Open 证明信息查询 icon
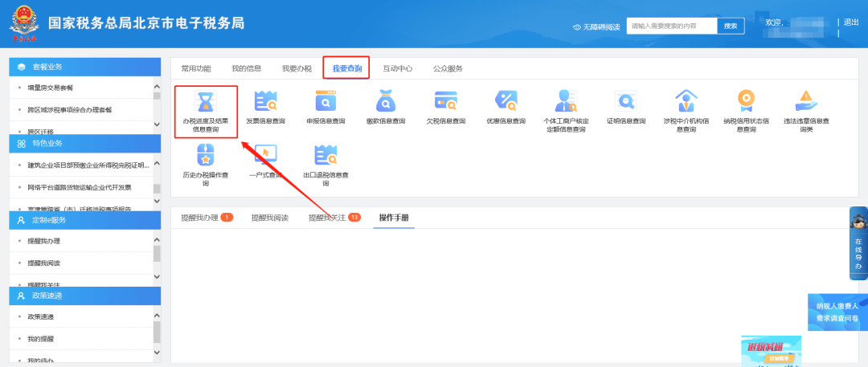The image size is (868, 367). (x=626, y=100)
